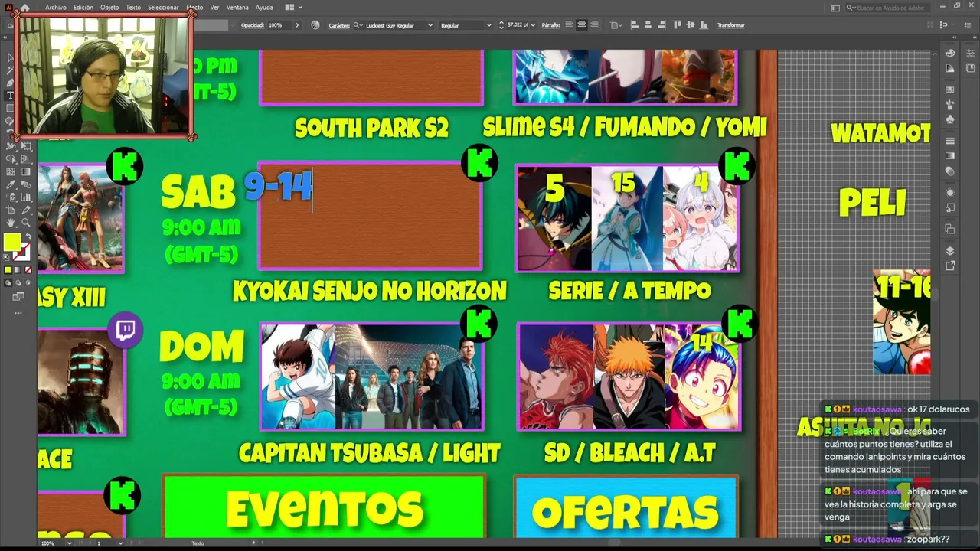Open the Seleccionar menu

click(x=163, y=8)
